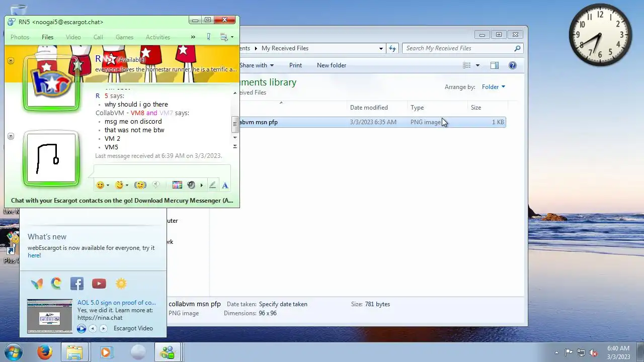Screen dimensions: 644x362
Task: Sort files by Type column header
Action: (x=437, y=108)
